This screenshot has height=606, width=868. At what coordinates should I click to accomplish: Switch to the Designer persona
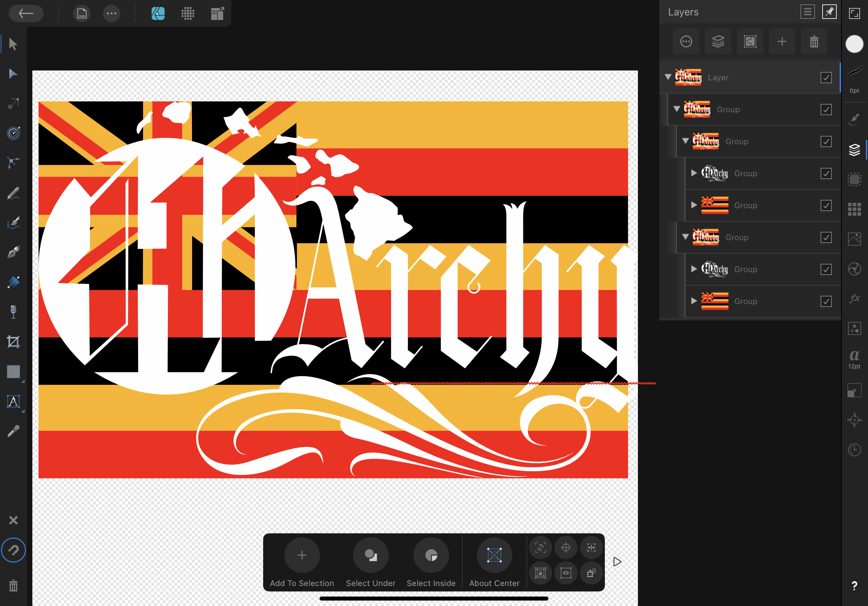tap(158, 13)
